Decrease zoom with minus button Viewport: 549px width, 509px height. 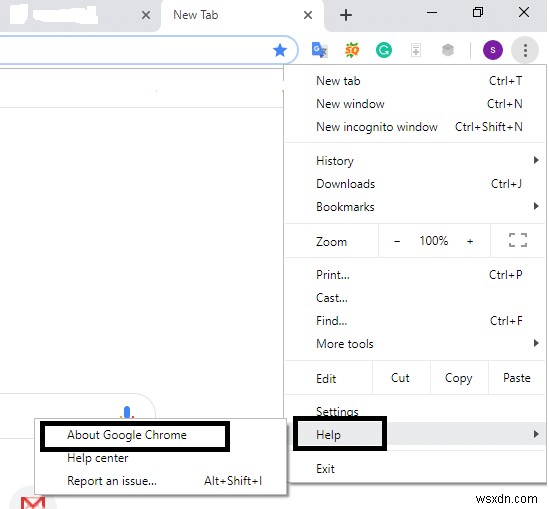(397, 241)
